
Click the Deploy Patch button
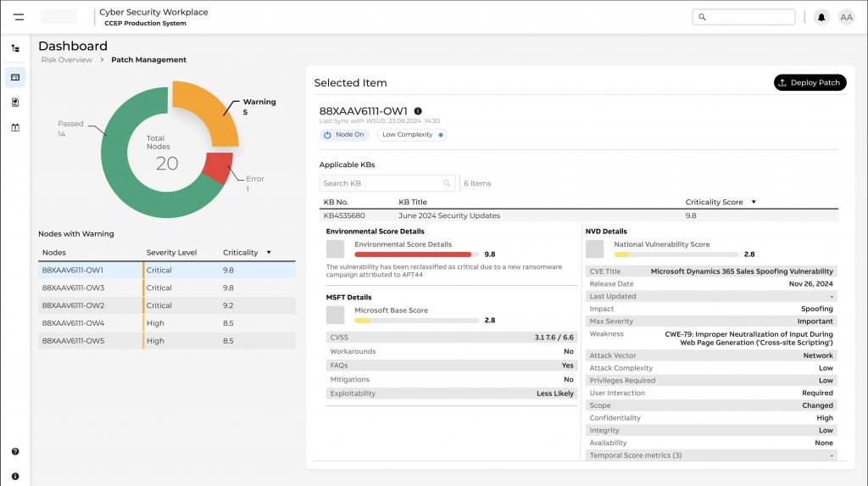(809, 82)
